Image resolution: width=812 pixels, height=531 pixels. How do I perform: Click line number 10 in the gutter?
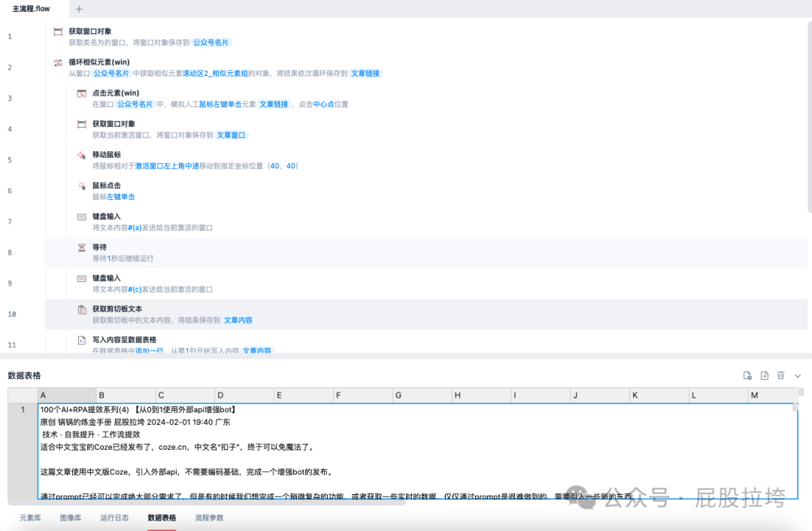[12, 314]
